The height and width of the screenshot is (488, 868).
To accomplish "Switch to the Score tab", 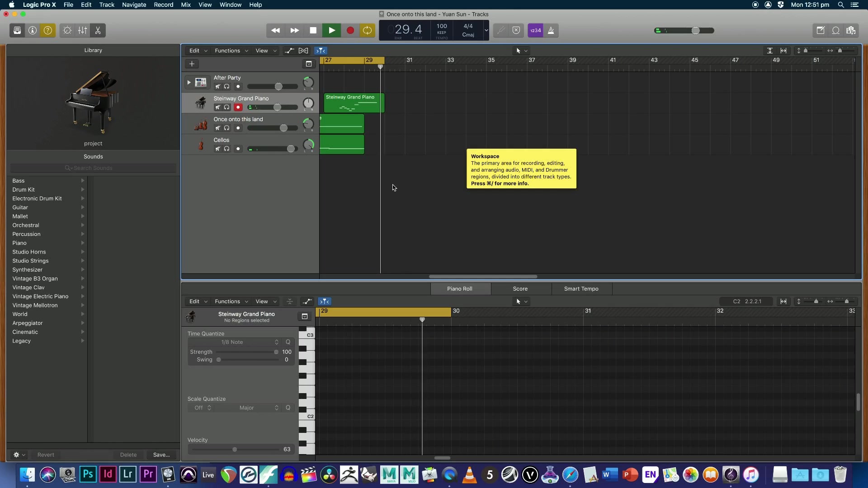I will (x=520, y=289).
